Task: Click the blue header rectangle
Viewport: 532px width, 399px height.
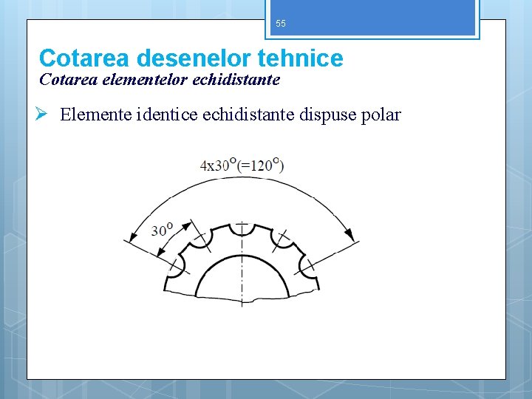Action: [372, 18]
